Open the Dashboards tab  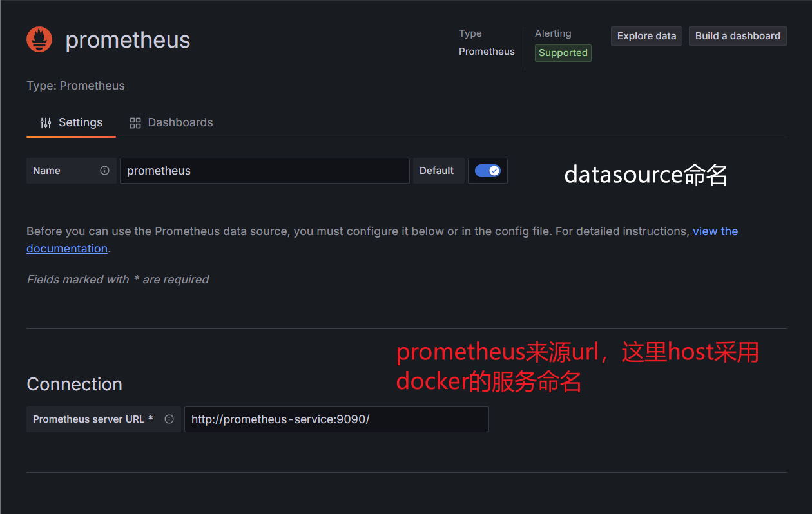(x=171, y=123)
